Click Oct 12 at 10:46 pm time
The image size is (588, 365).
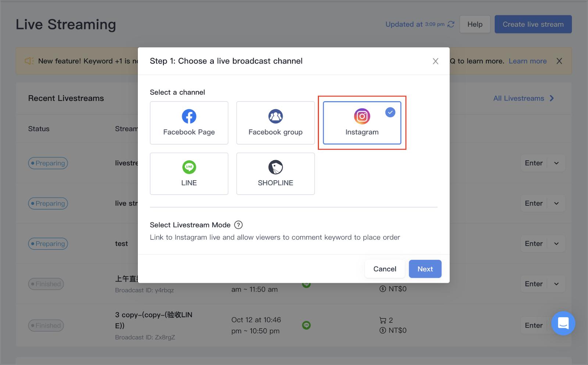256,325
